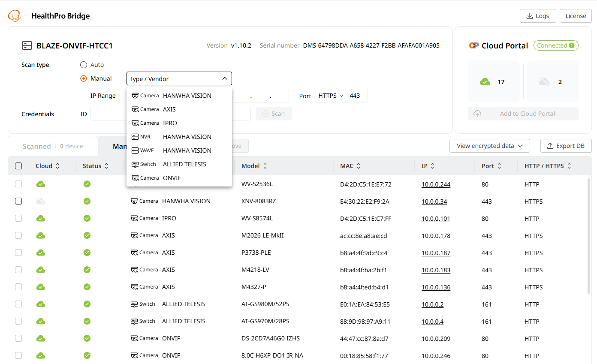Click the green cloud icon in M2026-LE-MkII row
597x364 pixels.
[41, 236]
